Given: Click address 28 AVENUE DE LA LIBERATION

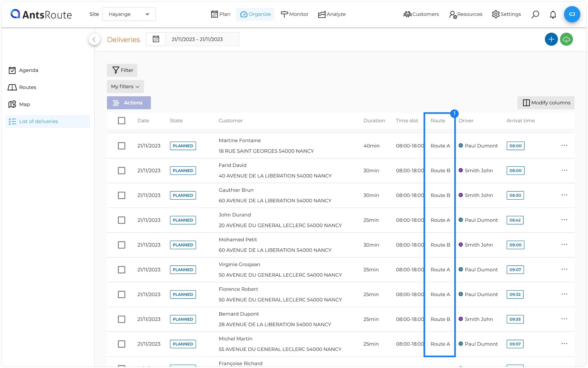Looking at the screenshot, I should tap(275, 324).
